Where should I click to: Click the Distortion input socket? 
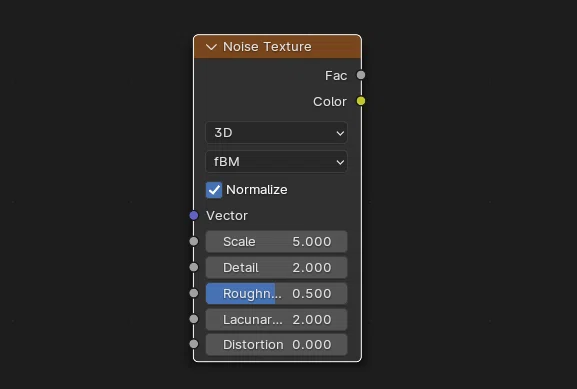(194, 344)
